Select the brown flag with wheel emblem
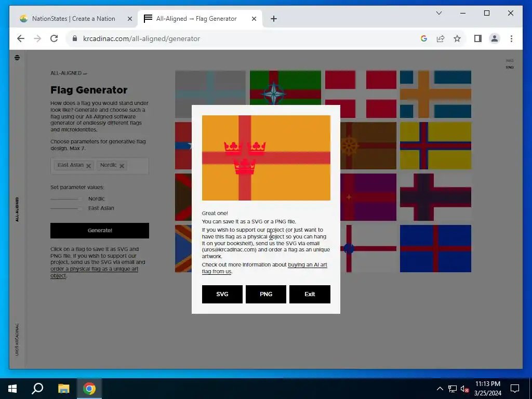This screenshot has height=399, width=532. point(368,145)
